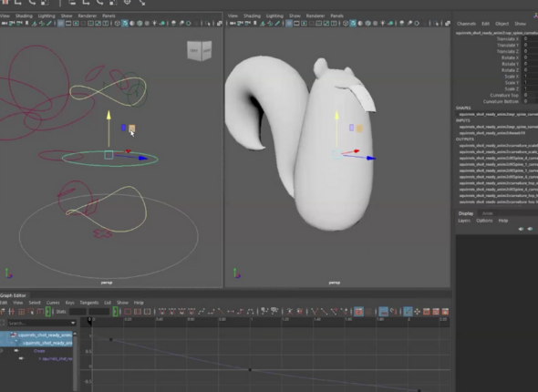
Task: Select Rotate Y attribute in Channel Box
Action: (x=511, y=64)
